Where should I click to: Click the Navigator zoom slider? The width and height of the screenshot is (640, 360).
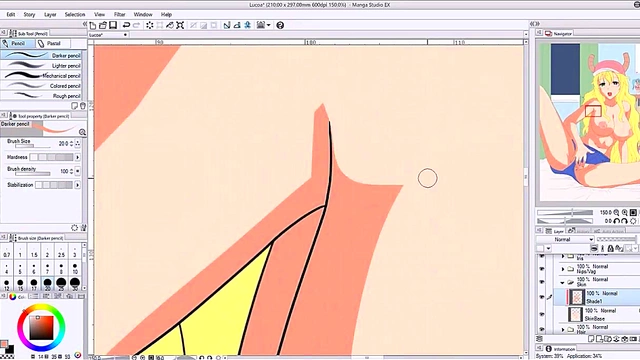pos(565,213)
